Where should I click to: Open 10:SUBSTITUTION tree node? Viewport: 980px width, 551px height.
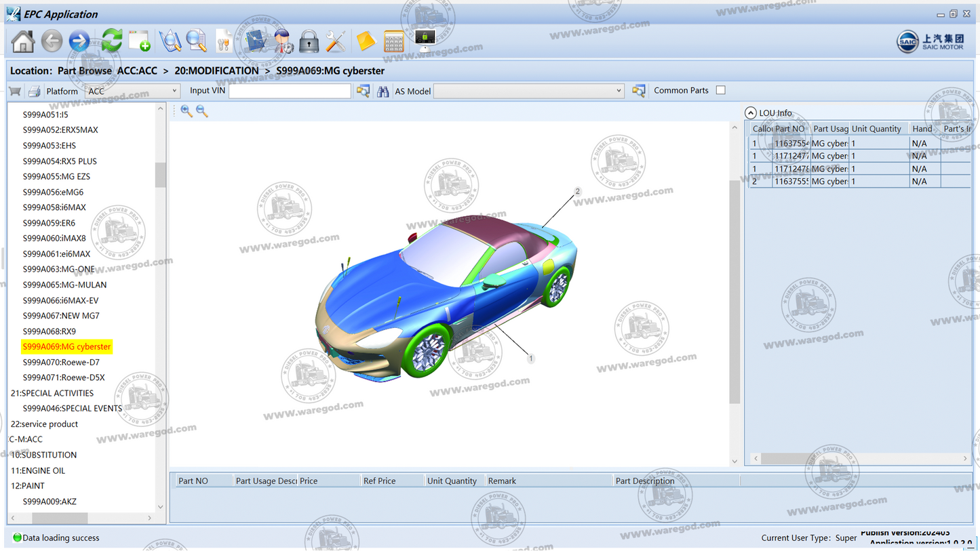click(43, 455)
